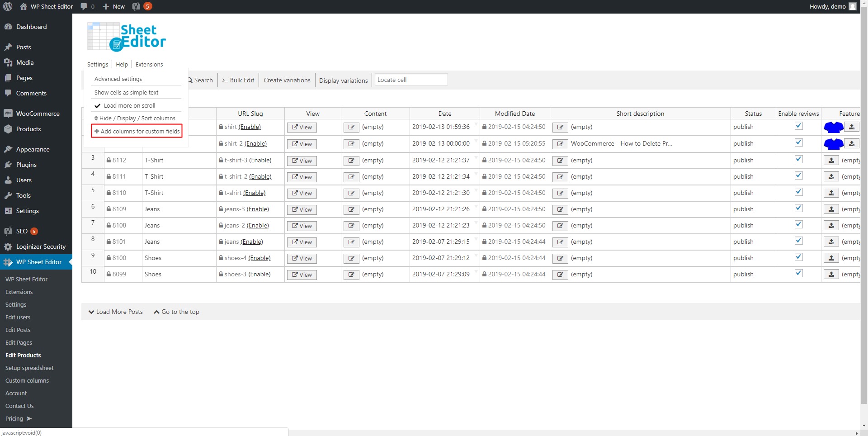
Task: Click the Locate cell input field
Action: click(x=410, y=80)
